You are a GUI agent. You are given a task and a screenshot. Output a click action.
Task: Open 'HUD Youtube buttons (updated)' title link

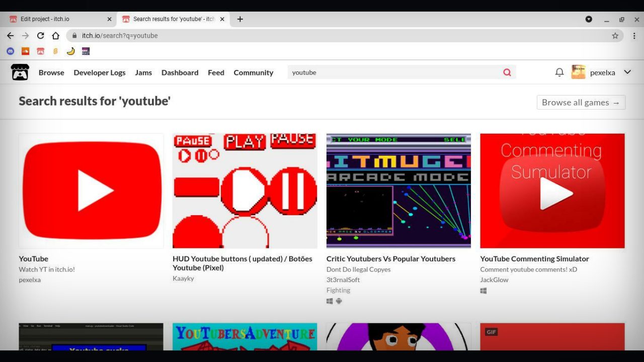coord(243,263)
